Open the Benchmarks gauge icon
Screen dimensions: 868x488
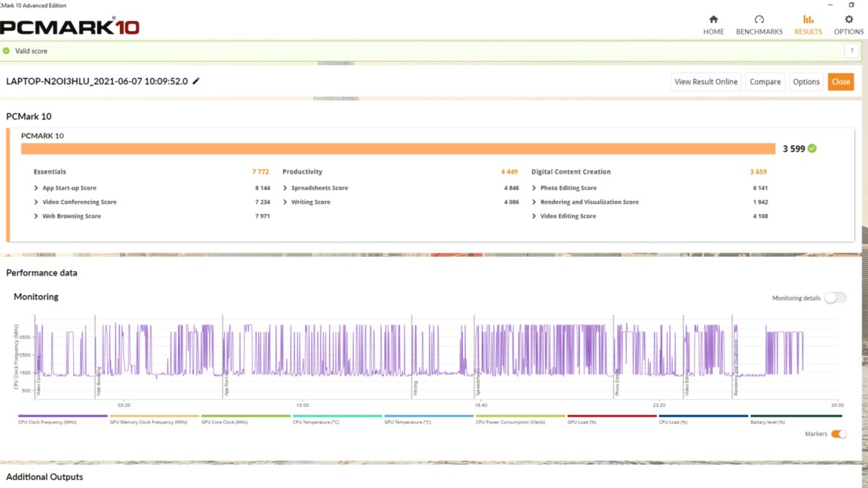tap(759, 20)
